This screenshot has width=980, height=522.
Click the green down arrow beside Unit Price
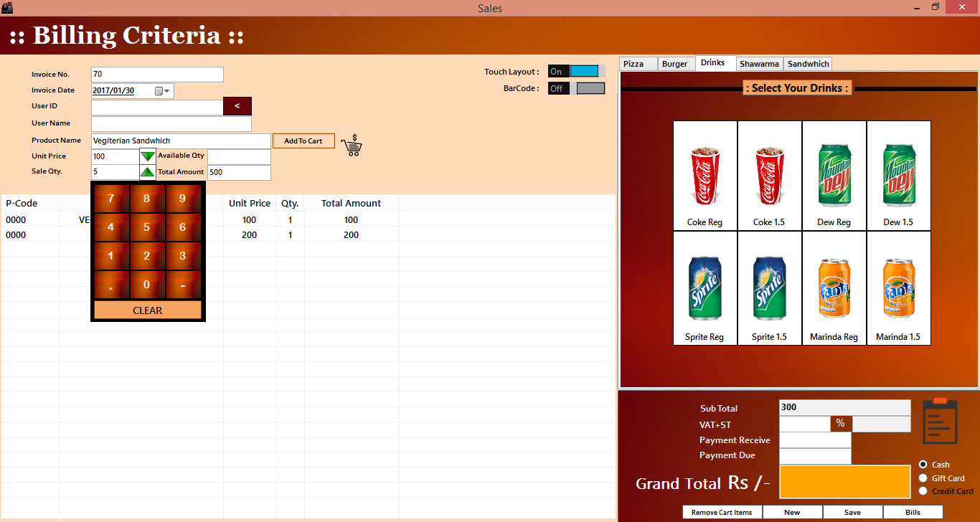coord(147,156)
